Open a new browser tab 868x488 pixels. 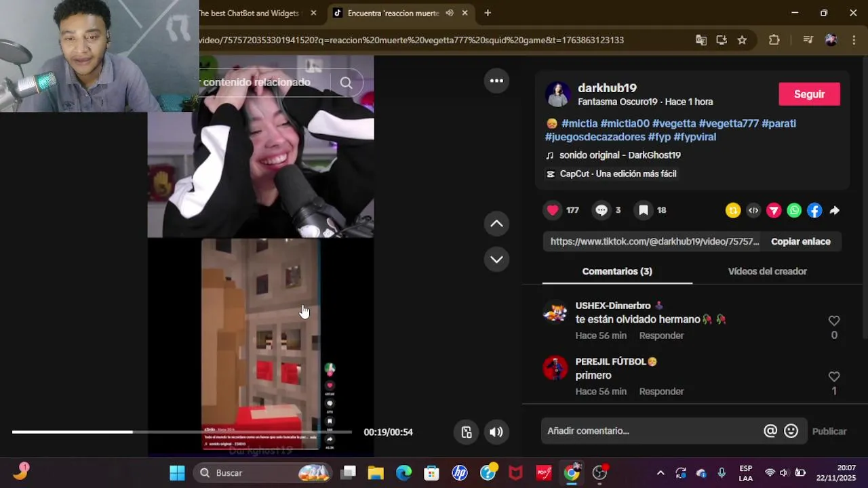pyautogui.click(x=487, y=13)
